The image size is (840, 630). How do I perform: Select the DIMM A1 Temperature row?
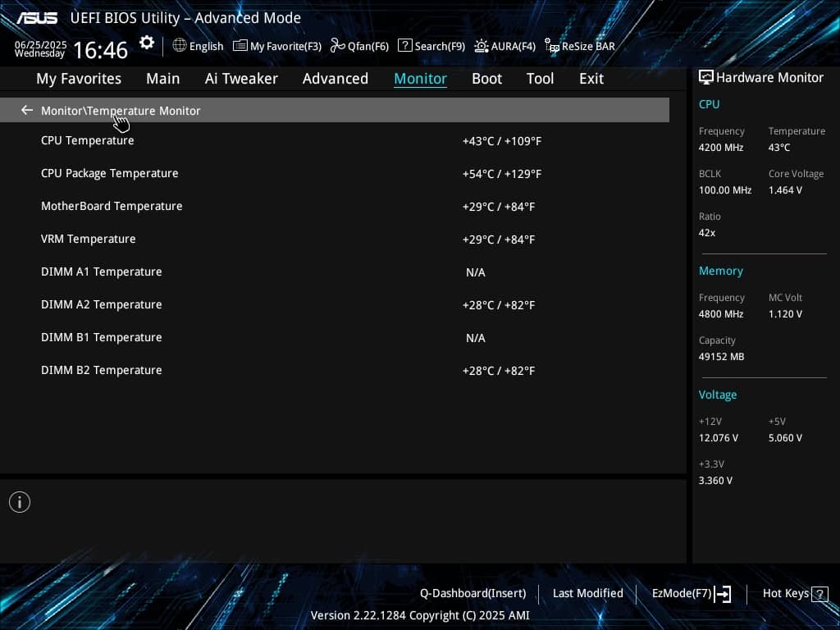[335, 272]
